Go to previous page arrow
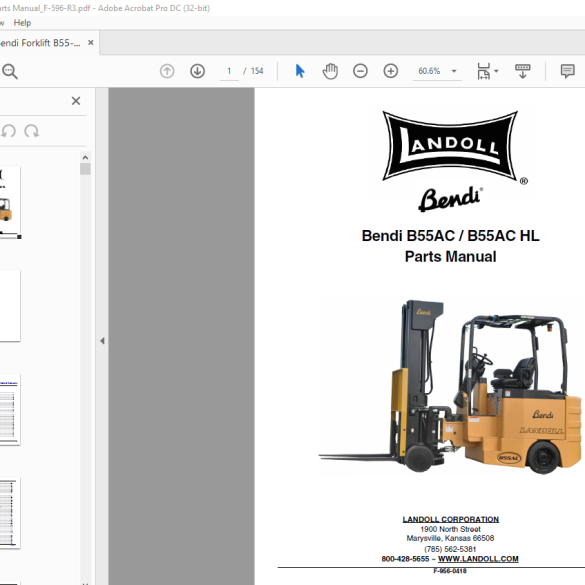 (x=167, y=71)
